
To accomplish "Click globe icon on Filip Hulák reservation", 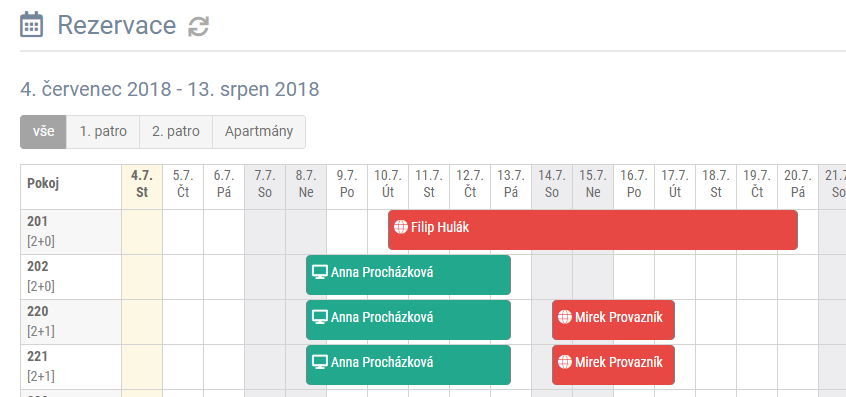I will click(x=400, y=227).
